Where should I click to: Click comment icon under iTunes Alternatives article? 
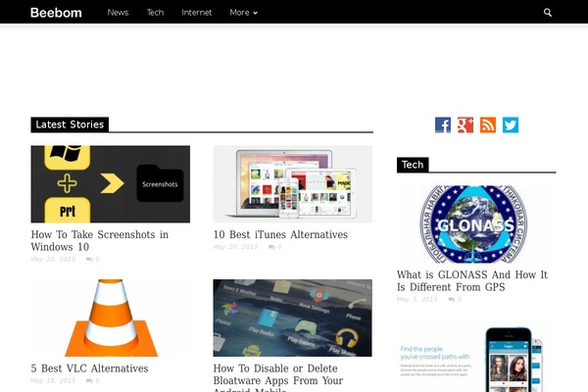[271, 247]
